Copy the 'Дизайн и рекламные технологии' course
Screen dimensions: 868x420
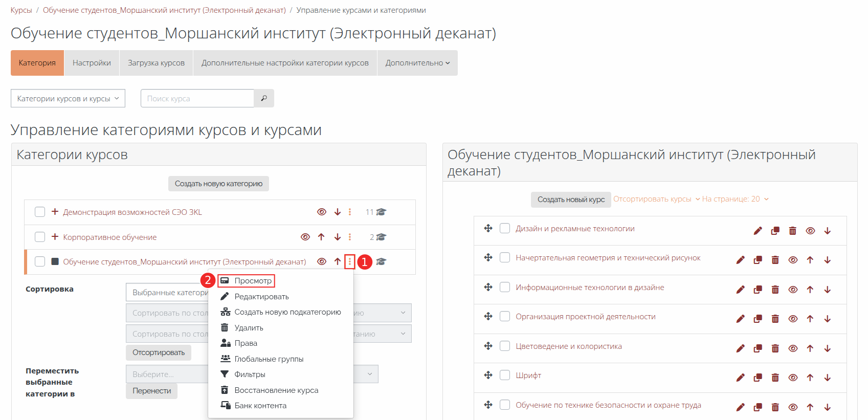point(775,231)
